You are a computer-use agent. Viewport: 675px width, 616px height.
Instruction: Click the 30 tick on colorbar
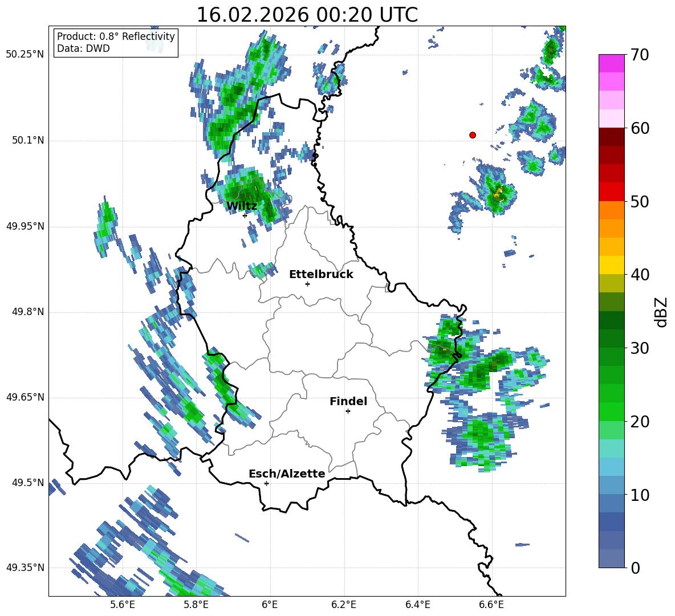point(640,348)
